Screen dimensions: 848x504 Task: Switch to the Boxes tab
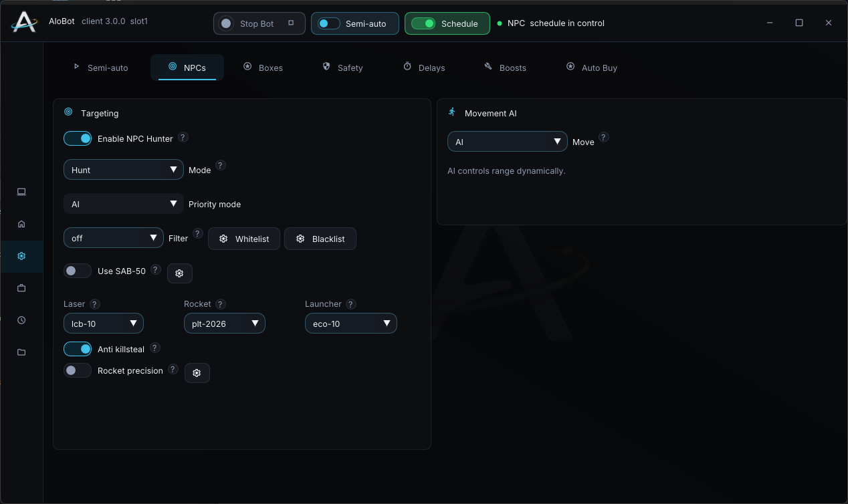coord(263,68)
